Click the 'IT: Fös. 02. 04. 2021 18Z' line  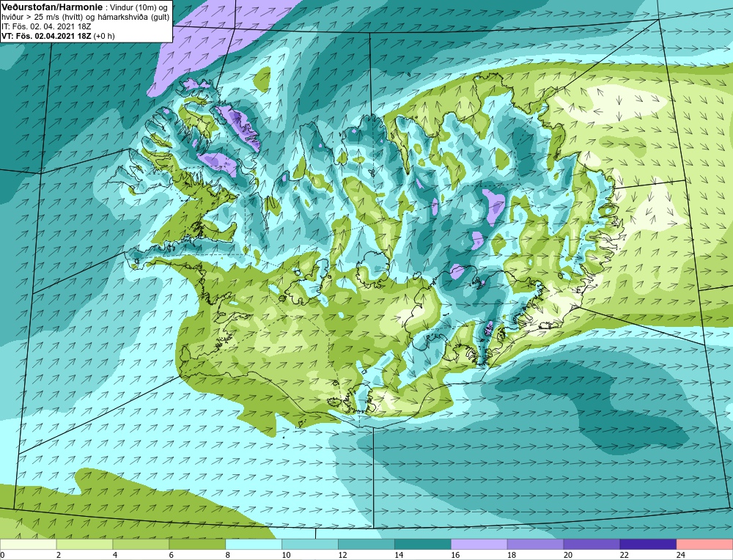46,26
